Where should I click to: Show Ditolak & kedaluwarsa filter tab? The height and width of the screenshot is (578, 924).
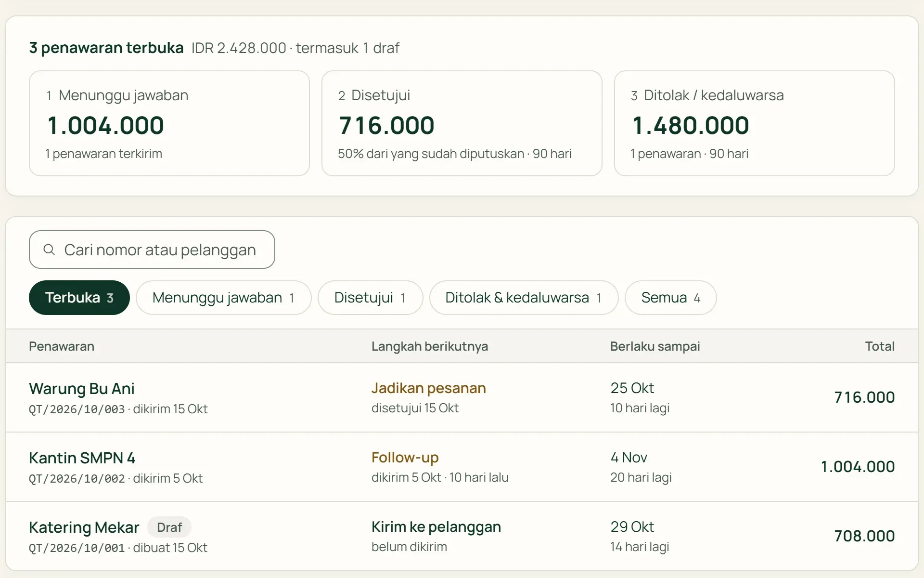pyautogui.click(x=524, y=298)
